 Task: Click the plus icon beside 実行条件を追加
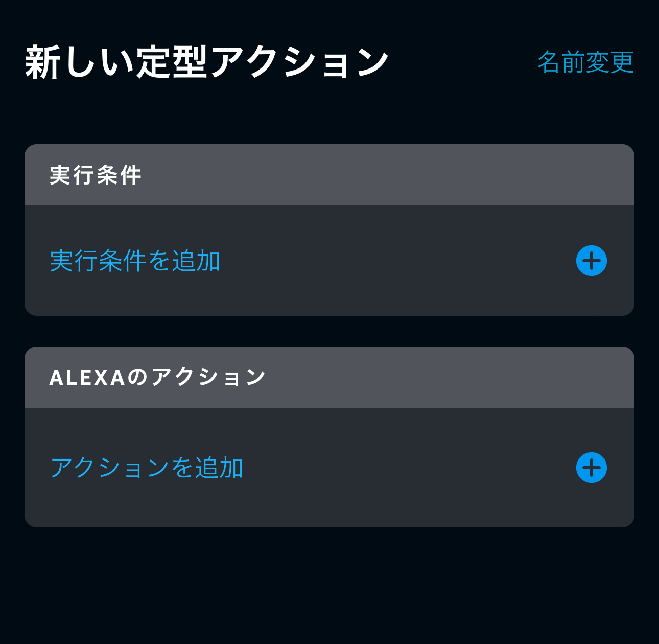(591, 261)
